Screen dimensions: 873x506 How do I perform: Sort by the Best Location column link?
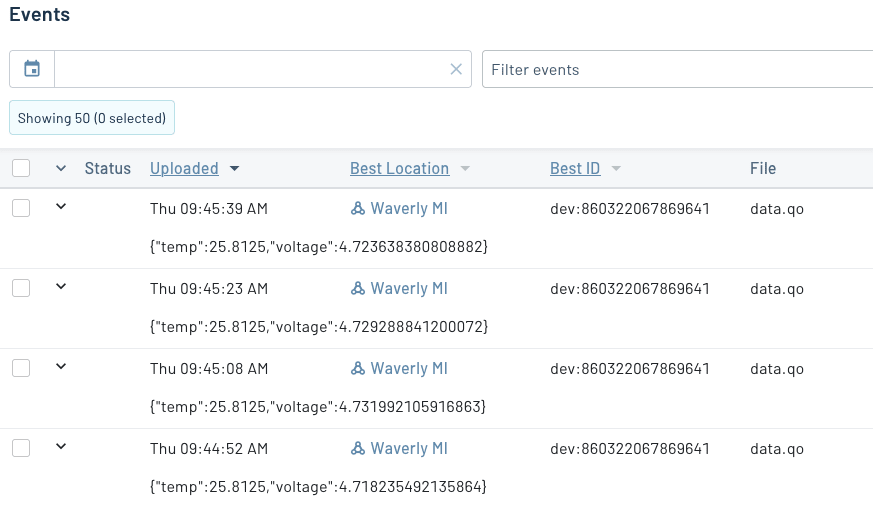coord(399,168)
